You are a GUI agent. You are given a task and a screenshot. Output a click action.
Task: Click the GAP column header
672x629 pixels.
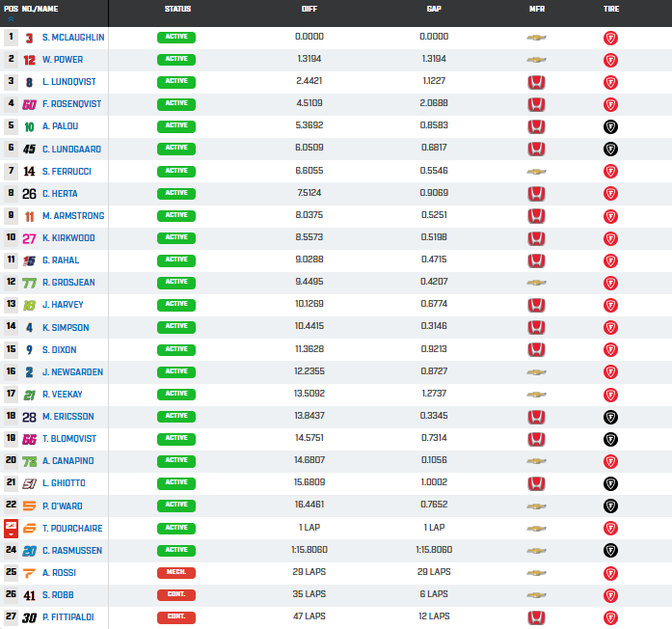point(434,9)
